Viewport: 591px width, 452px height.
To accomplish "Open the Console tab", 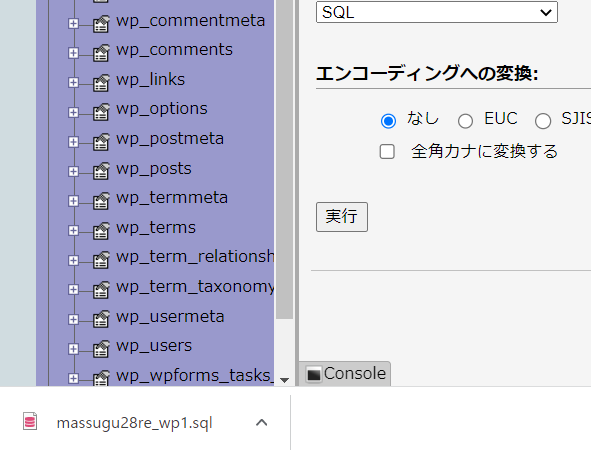I will [345, 374].
